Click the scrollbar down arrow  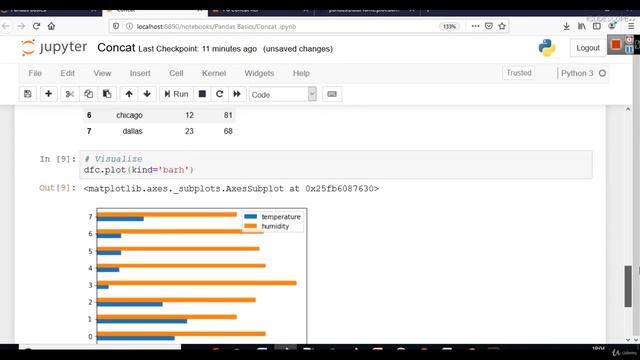628,340
